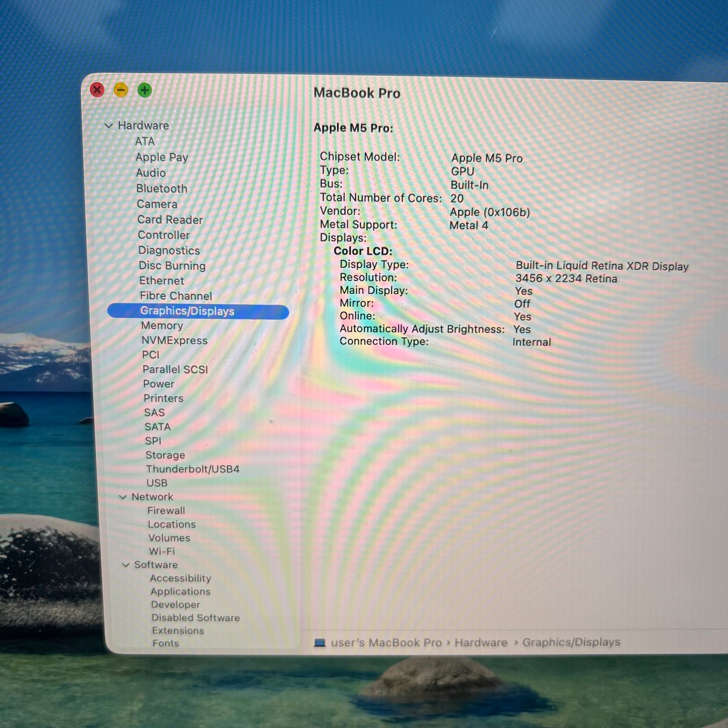The image size is (728, 728).
Task: Collapse the Hardware section chevron
Action: point(108,125)
